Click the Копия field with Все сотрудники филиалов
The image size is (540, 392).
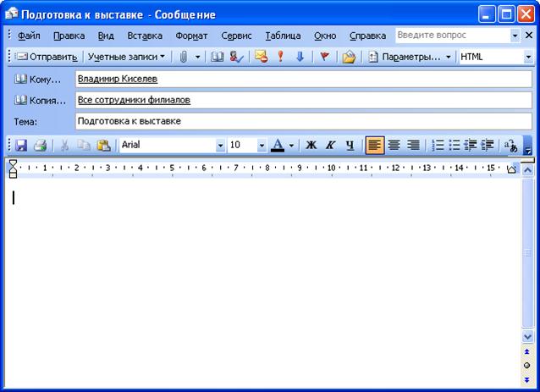[304, 100]
